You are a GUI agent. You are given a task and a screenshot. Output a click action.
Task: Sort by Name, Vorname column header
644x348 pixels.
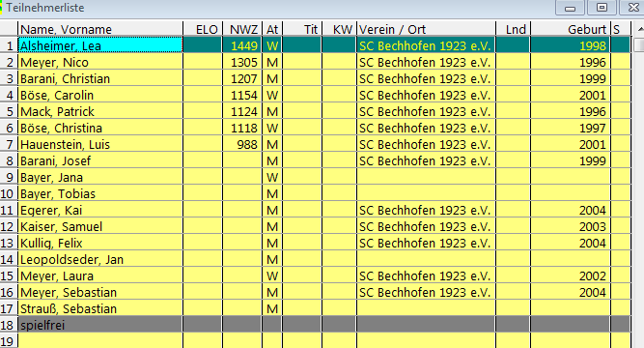100,29
